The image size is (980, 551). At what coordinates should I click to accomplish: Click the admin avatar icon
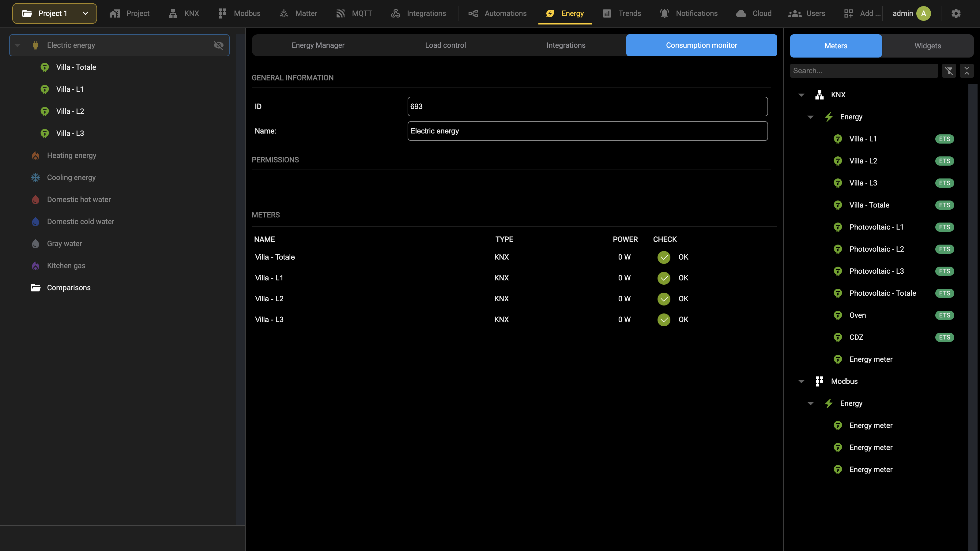(923, 13)
